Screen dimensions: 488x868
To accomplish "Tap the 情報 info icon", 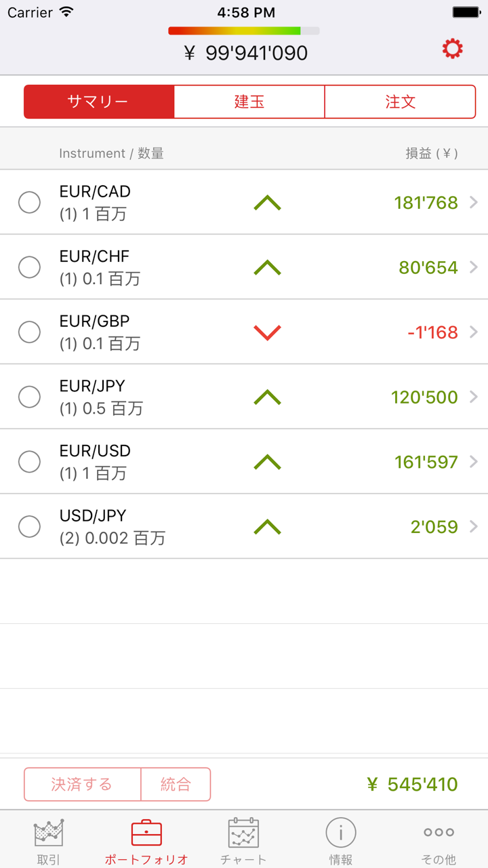I will click(x=341, y=833).
